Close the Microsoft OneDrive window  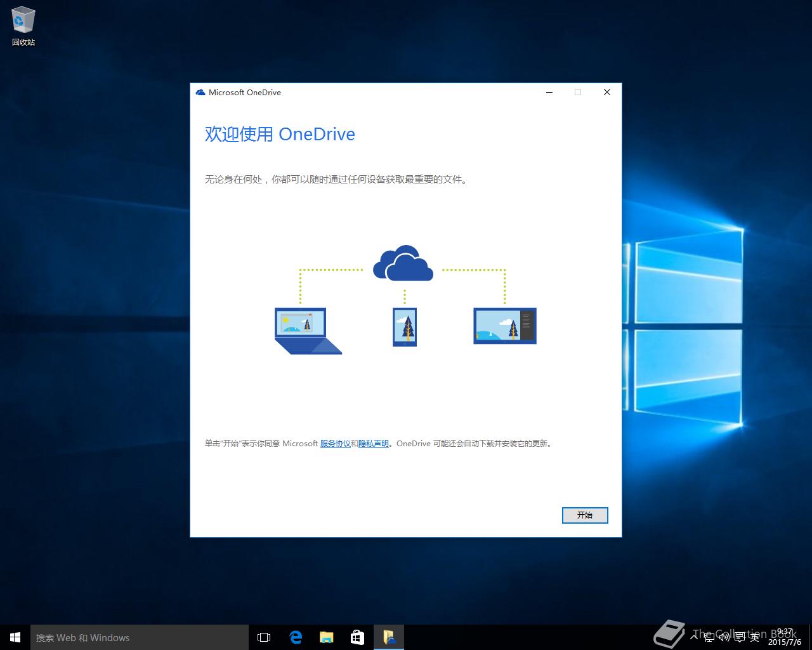pos(607,93)
